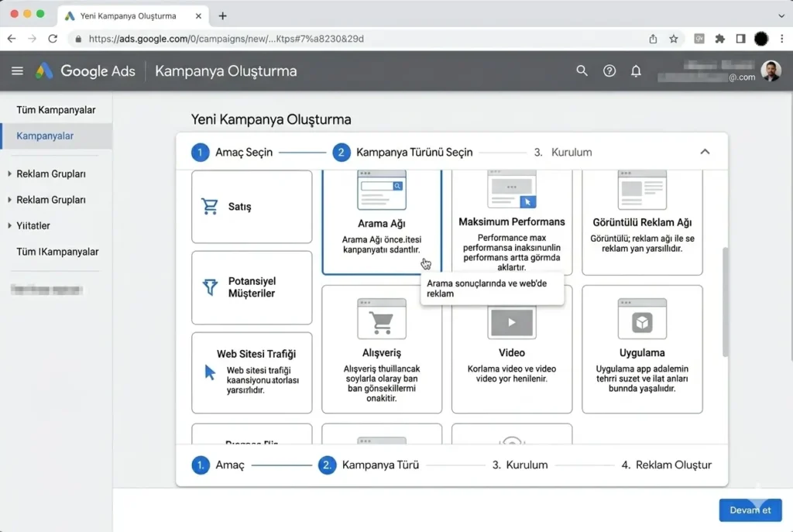Viewport: 793px width, 532px height.
Task: Open the Search icon in Google Ads toolbar
Action: click(x=582, y=70)
